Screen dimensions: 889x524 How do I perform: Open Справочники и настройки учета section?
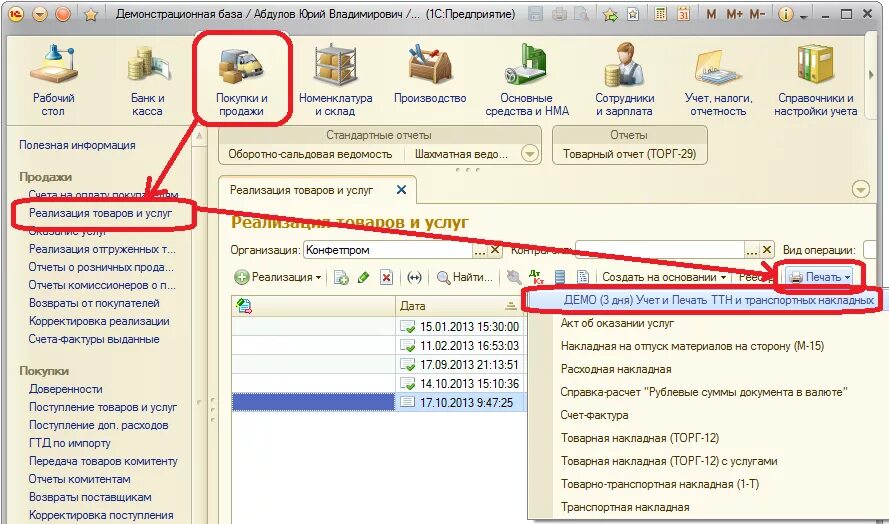[x=815, y=79]
